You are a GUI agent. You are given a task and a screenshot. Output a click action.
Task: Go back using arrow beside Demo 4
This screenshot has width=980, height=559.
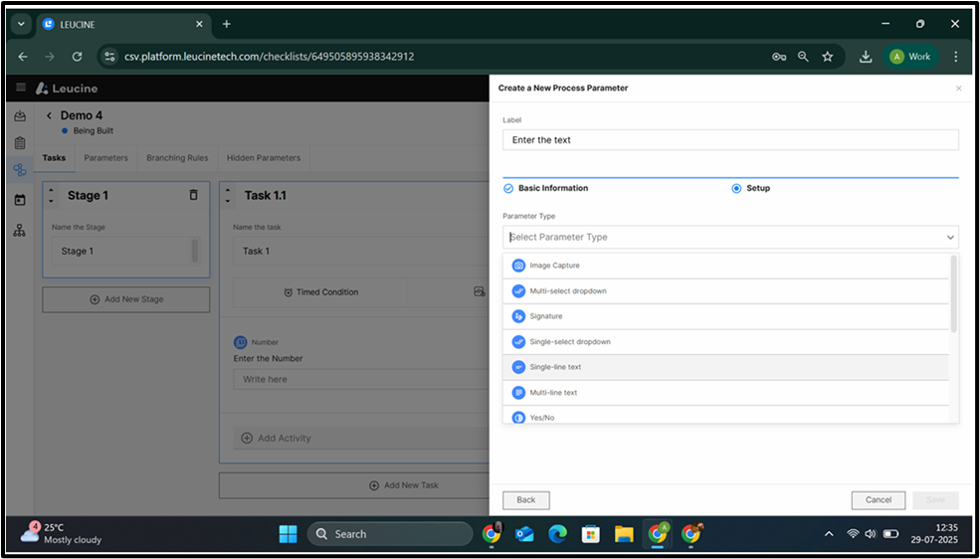[x=49, y=116]
